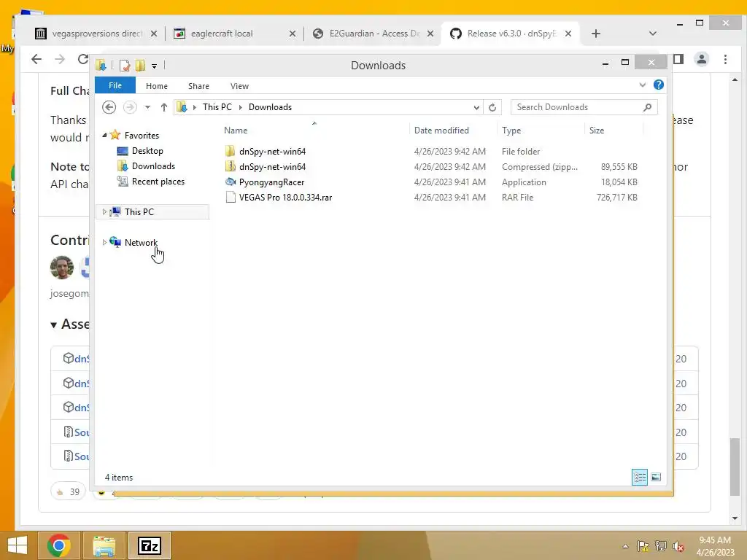Open Chrome from the taskbar
Screen dimensions: 747x560
[59, 545]
